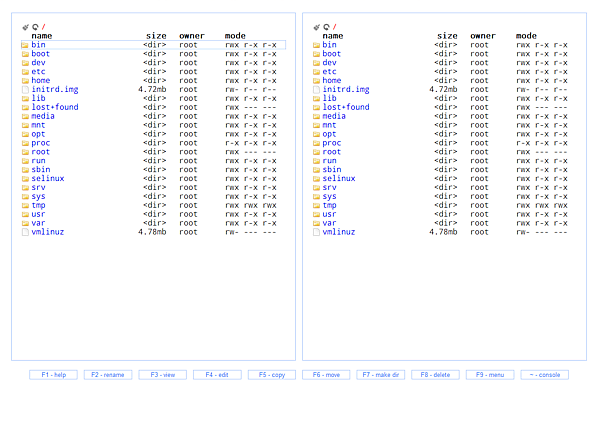
Task: Click the initrd.img file icon in right panel
Action: click(x=316, y=89)
